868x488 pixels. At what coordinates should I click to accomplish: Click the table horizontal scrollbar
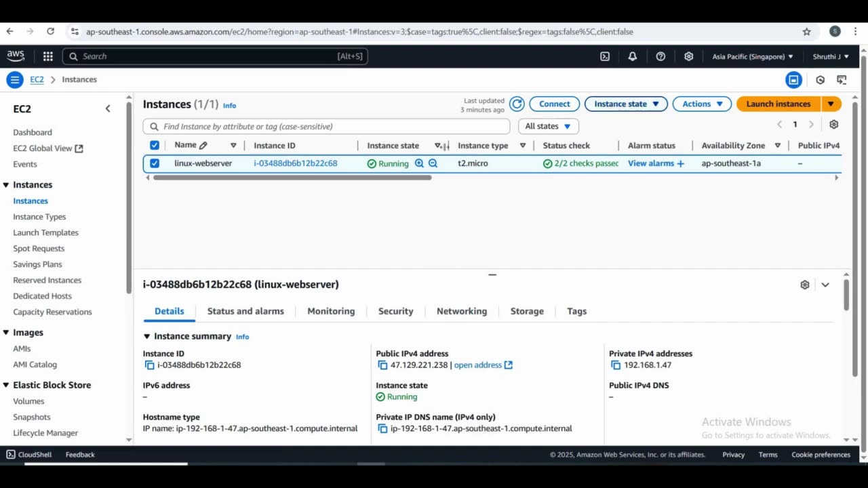click(x=292, y=178)
